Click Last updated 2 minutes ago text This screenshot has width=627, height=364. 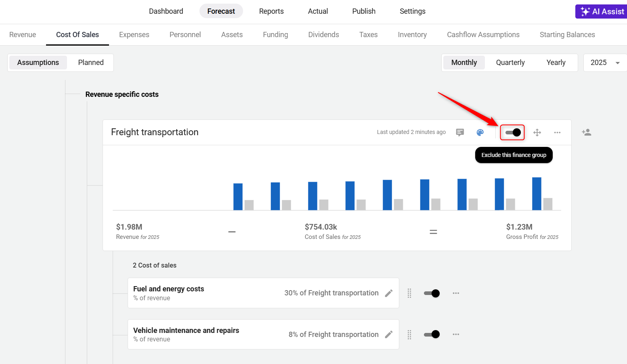tap(411, 132)
